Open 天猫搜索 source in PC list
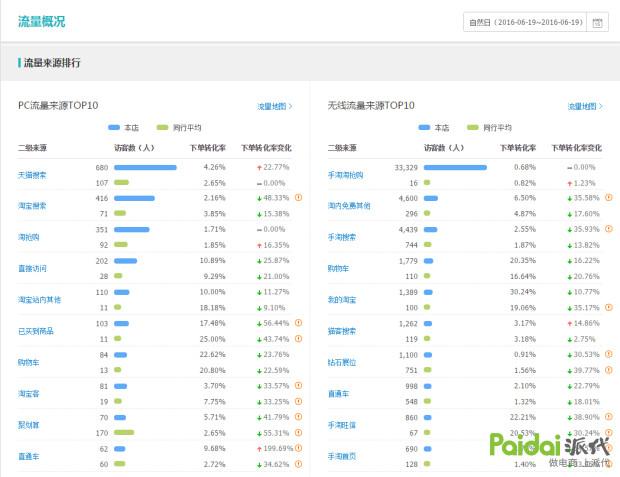The height and width of the screenshot is (477, 620). [32, 175]
